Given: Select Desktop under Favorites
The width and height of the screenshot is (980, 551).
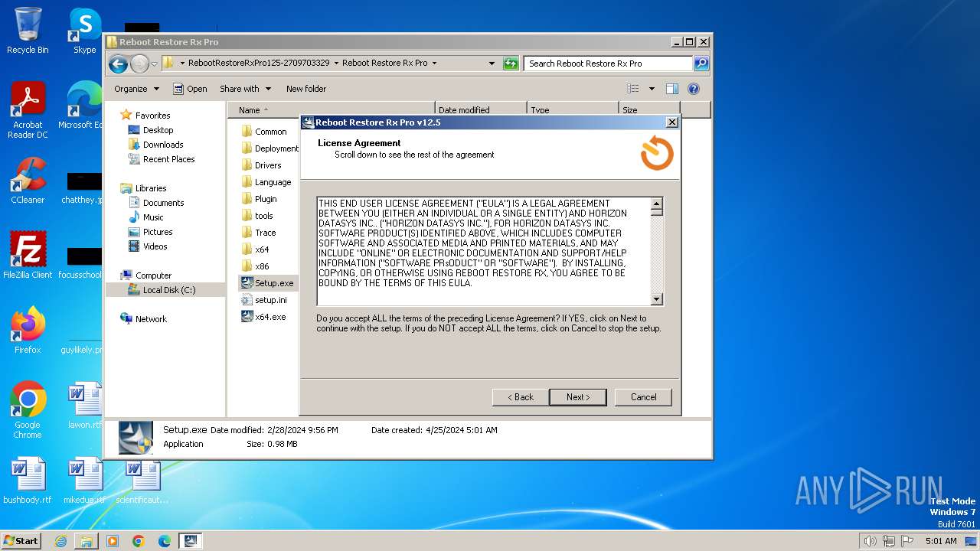Looking at the screenshot, I should pyautogui.click(x=151, y=130).
